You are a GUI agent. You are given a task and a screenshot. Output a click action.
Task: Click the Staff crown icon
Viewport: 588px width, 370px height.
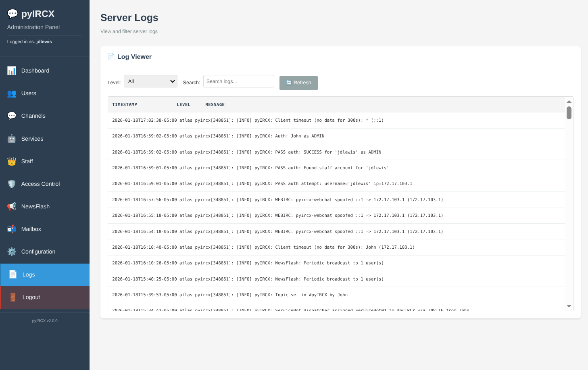(x=12, y=161)
